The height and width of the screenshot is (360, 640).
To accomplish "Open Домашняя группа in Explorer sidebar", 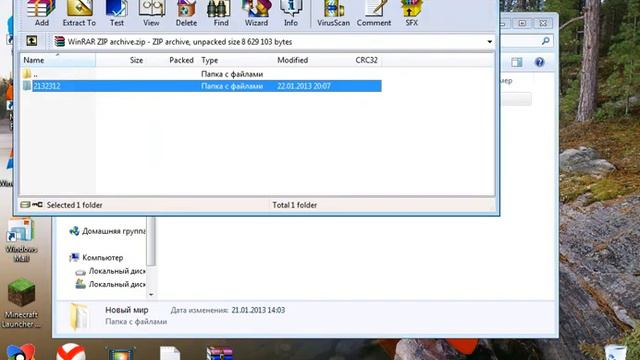I will tap(107, 231).
